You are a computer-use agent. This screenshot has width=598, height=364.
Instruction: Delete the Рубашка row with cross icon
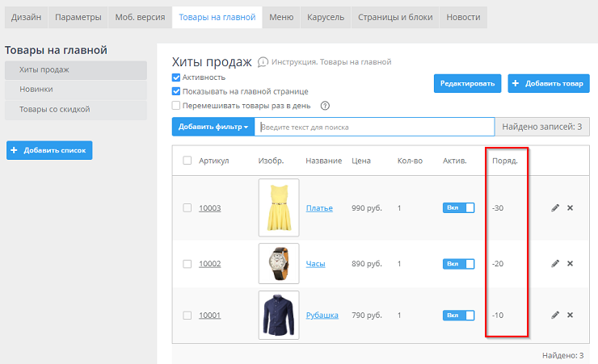[x=570, y=315]
